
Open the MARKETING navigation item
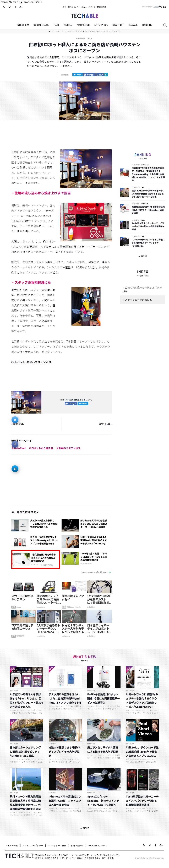pyautogui.click(x=83, y=25)
